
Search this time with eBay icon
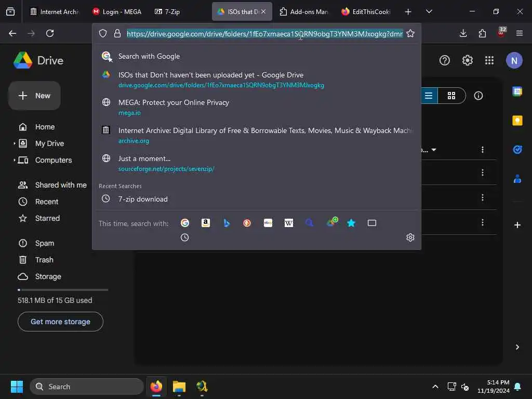point(268,223)
